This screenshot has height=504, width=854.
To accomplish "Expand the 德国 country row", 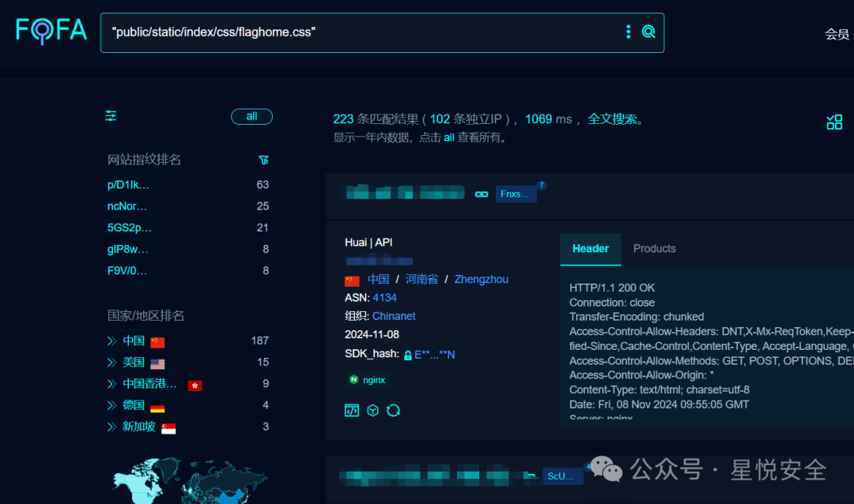I will (111, 405).
